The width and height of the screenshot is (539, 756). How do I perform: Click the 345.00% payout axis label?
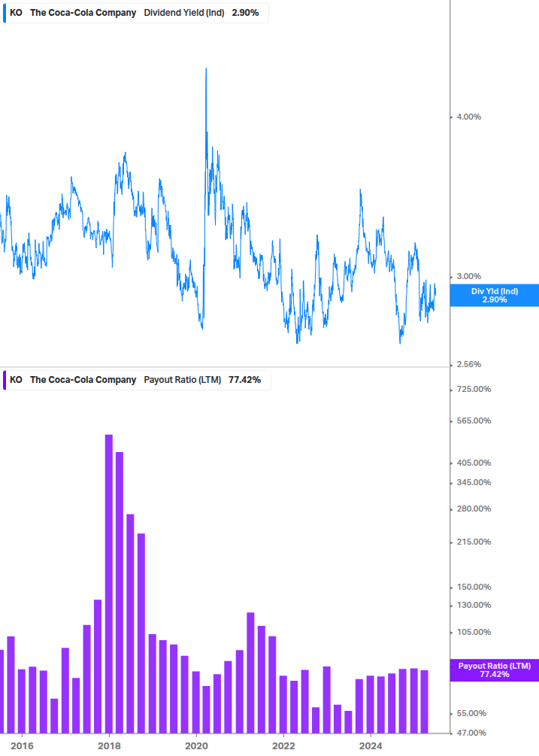[x=474, y=483]
